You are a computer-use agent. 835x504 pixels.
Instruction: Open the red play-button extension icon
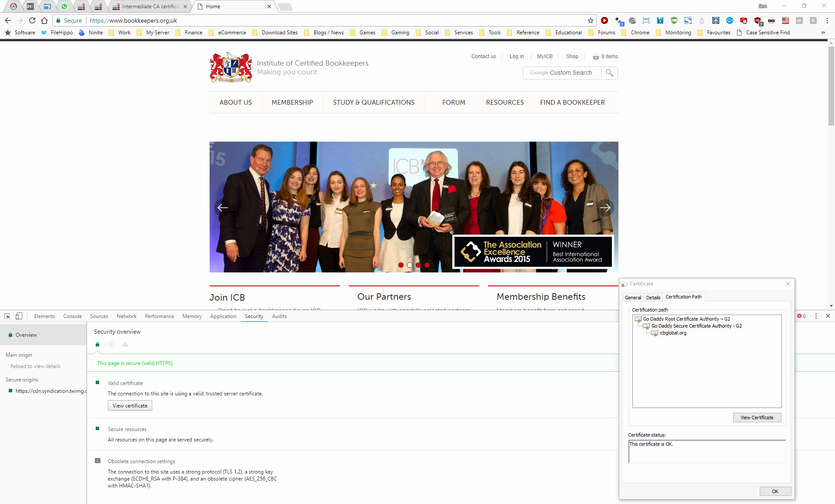tap(605, 20)
